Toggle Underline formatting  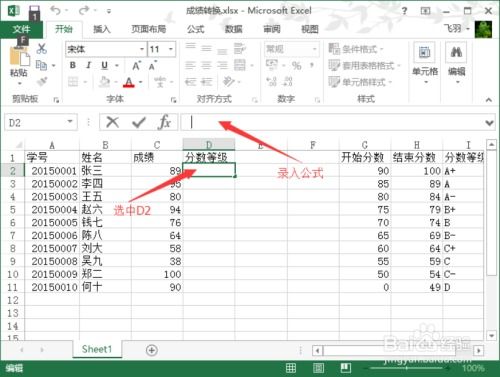pos(104,65)
